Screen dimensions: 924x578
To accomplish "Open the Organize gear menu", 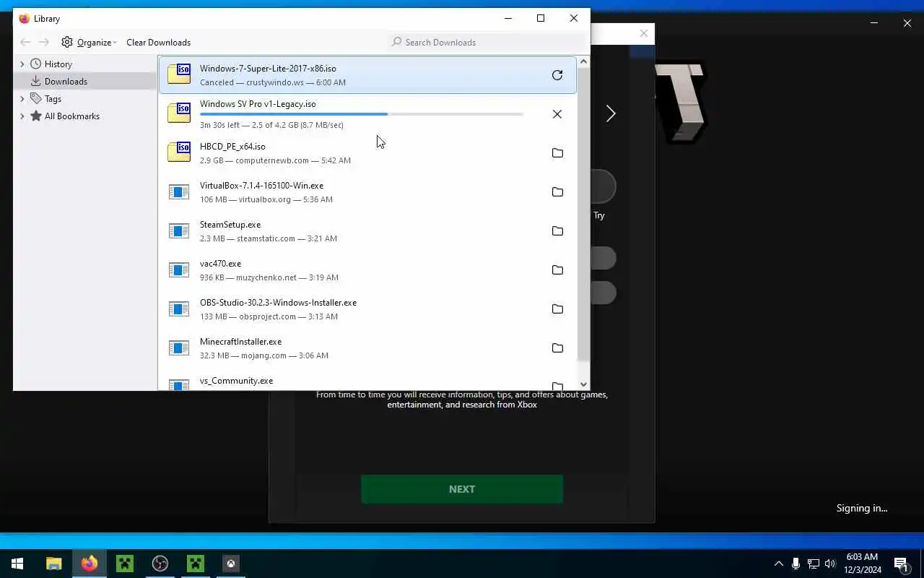I will 90,43.
